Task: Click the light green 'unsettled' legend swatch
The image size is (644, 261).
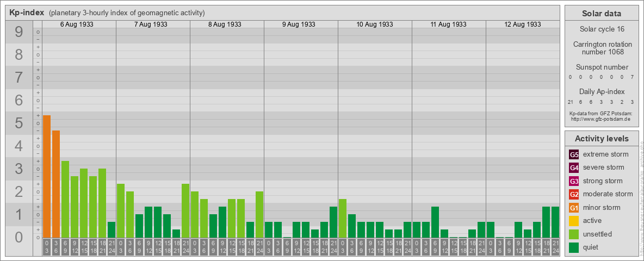Action: coord(574,234)
